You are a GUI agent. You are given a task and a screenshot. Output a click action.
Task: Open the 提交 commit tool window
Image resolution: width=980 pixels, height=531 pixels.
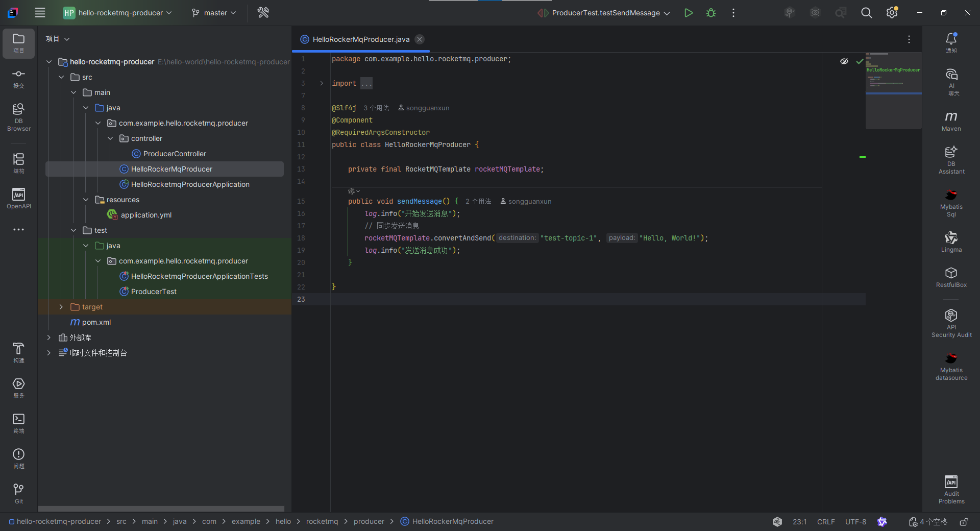click(18, 79)
